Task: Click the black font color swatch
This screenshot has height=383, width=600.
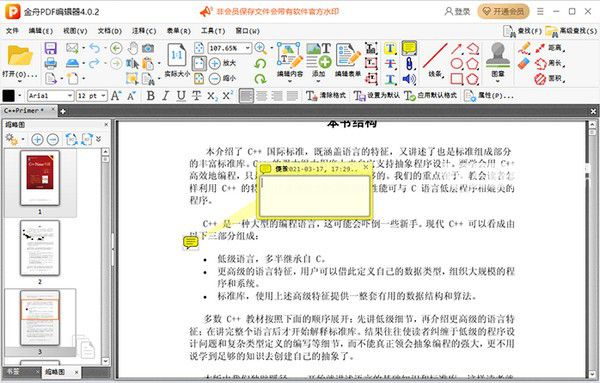Action: tap(9, 96)
